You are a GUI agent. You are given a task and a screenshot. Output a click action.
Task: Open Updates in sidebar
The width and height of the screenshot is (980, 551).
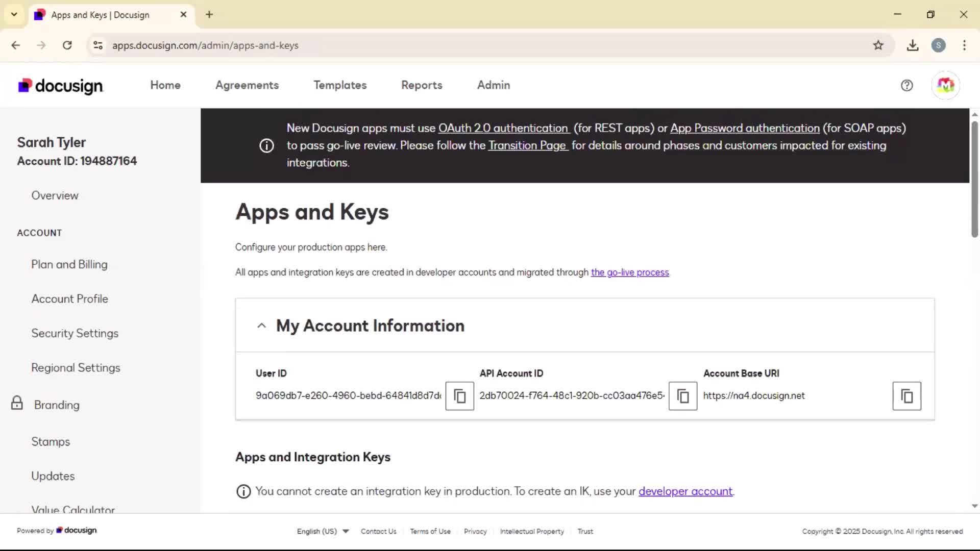53,476
